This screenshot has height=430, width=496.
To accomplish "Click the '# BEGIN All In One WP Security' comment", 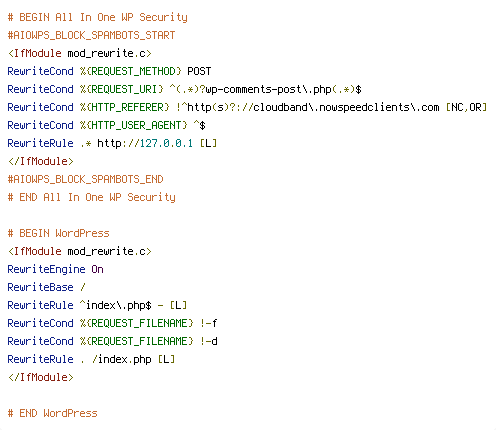I will (x=97, y=17).
